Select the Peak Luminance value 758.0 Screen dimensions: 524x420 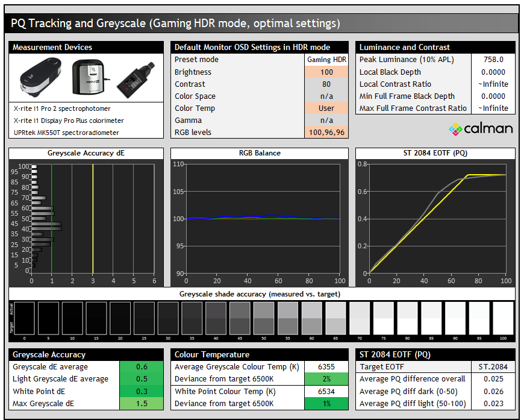[x=493, y=60]
